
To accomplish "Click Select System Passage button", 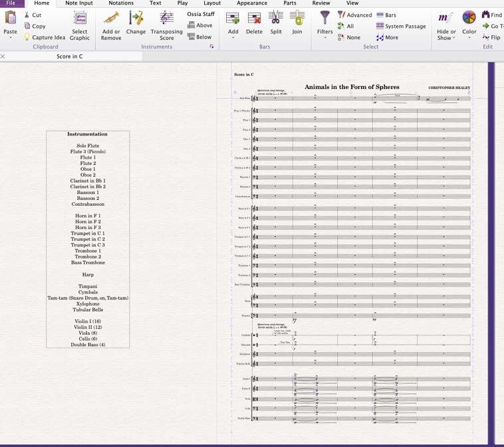I will coord(401,27).
